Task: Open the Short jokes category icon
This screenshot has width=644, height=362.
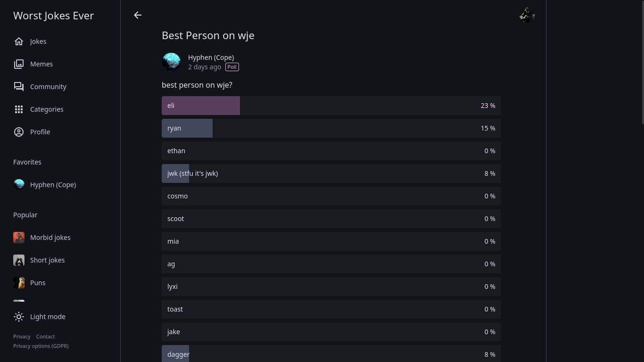Action: (19, 260)
